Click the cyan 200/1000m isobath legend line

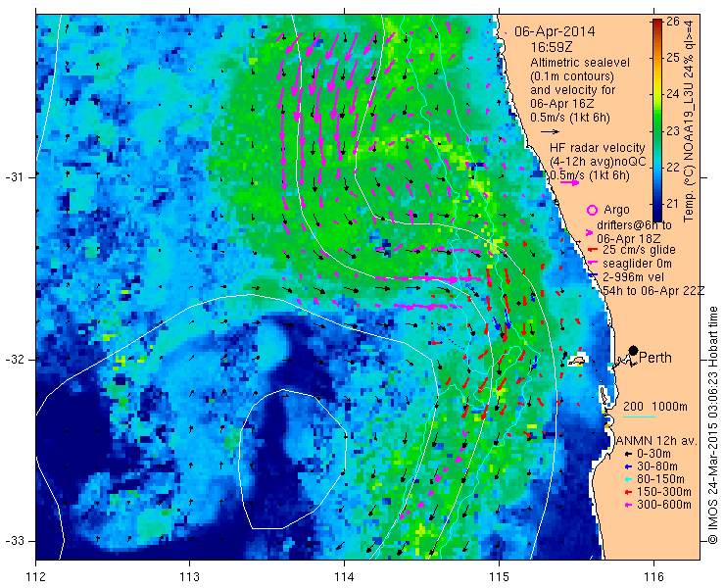click(x=640, y=417)
